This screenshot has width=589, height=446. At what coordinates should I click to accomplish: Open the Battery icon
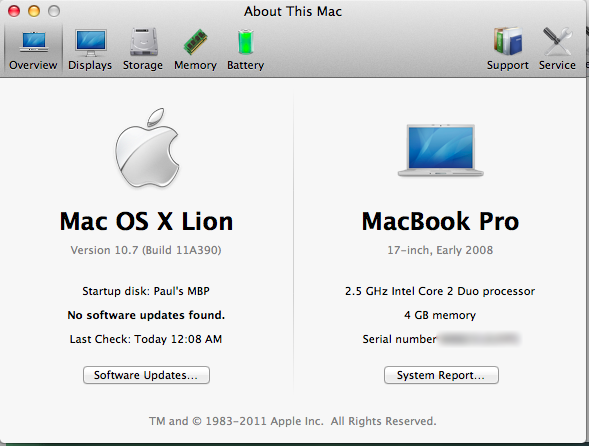pos(246,42)
